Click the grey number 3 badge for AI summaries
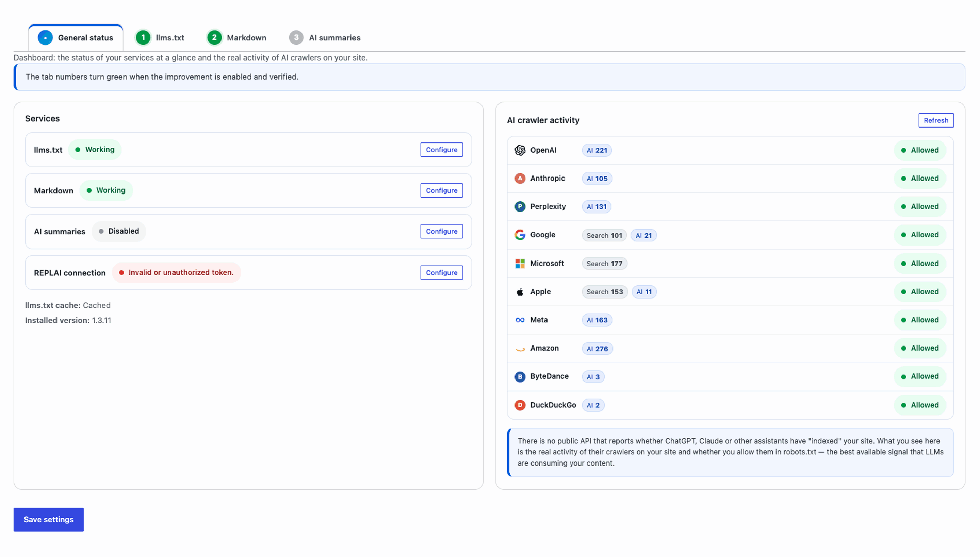The height and width of the screenshot is (557, 980). [296, 37]
